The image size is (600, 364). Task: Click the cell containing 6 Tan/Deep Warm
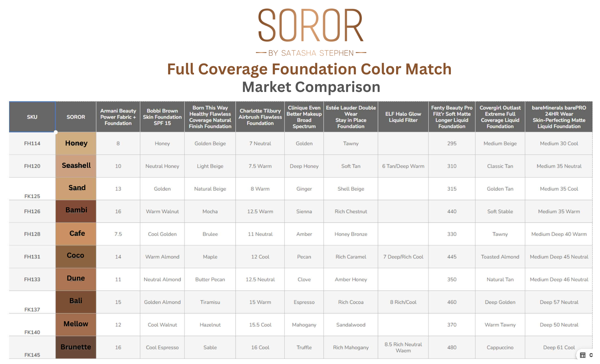pos(403,166)
